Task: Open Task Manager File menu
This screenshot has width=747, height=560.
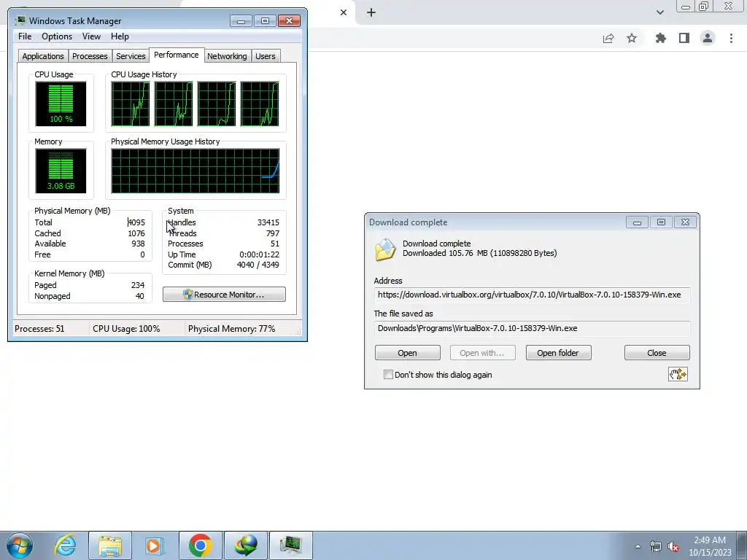Action: pos(25,36)
